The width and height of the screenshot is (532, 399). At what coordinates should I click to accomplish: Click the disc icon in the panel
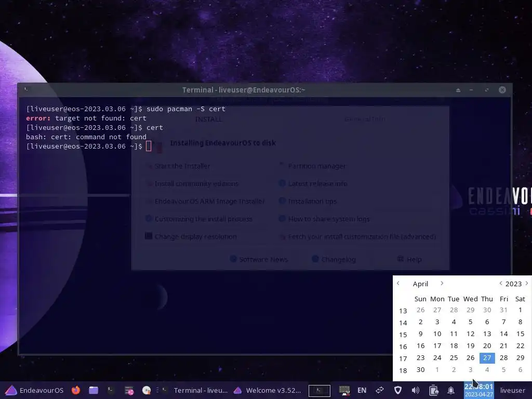147,390
